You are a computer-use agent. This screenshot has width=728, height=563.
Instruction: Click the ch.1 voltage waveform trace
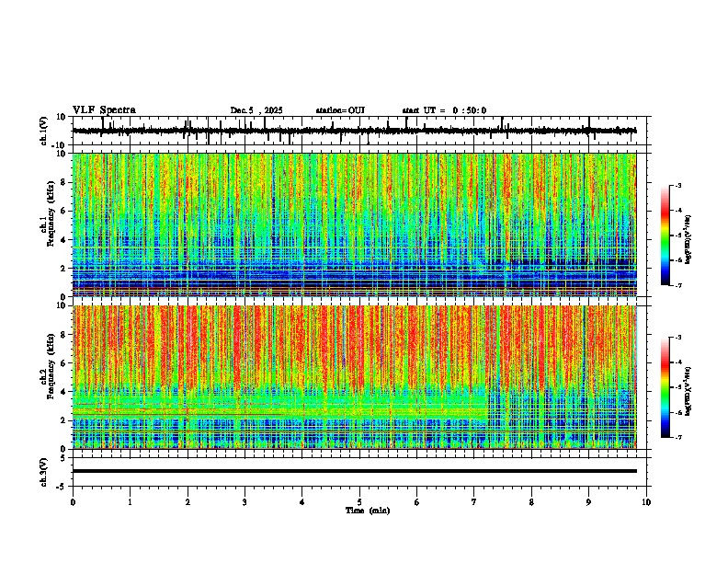click(354, 131)
